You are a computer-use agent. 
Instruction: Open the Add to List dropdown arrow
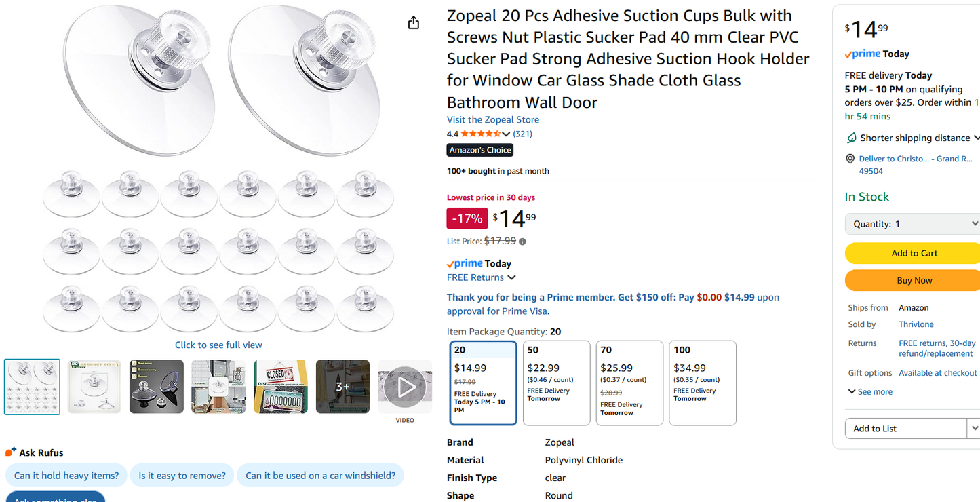click(974, 429)
